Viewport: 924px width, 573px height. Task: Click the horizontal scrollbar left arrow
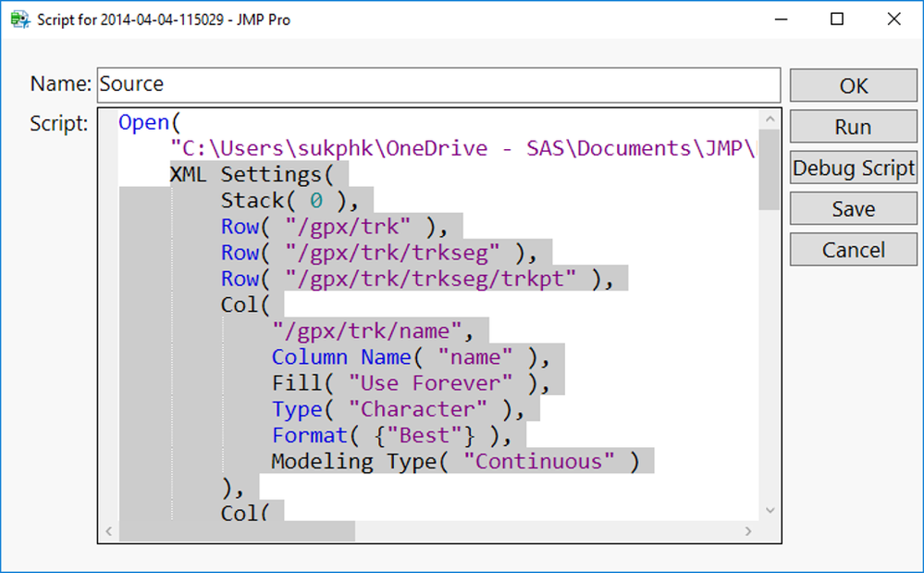tap(108, 531)
